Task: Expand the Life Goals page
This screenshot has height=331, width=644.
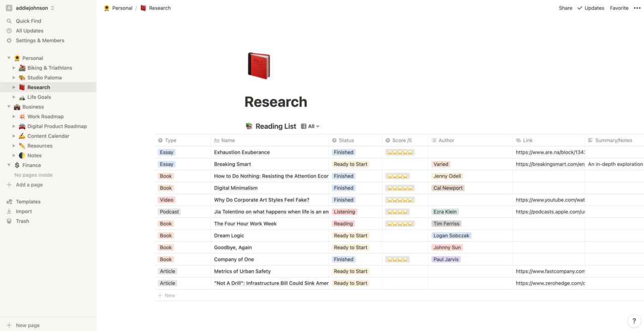Action: pyautogui.click(x=14, y=97)
